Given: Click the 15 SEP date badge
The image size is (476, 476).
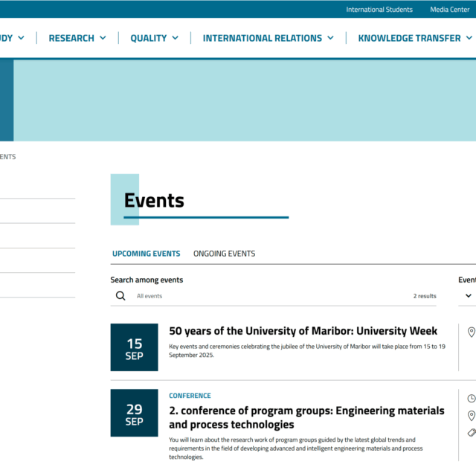Looking at the screenshot, I should click(134, 347).
